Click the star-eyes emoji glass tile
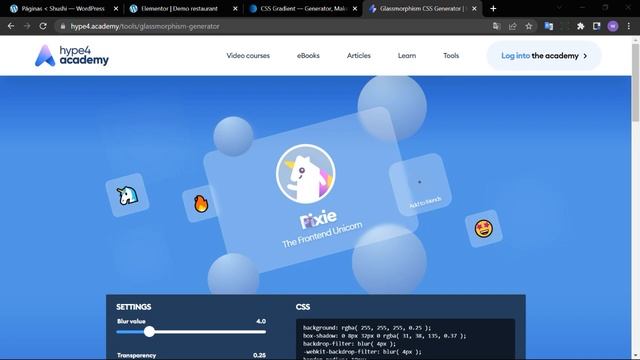The image size is (640, 360). click(x=484, y=229)
